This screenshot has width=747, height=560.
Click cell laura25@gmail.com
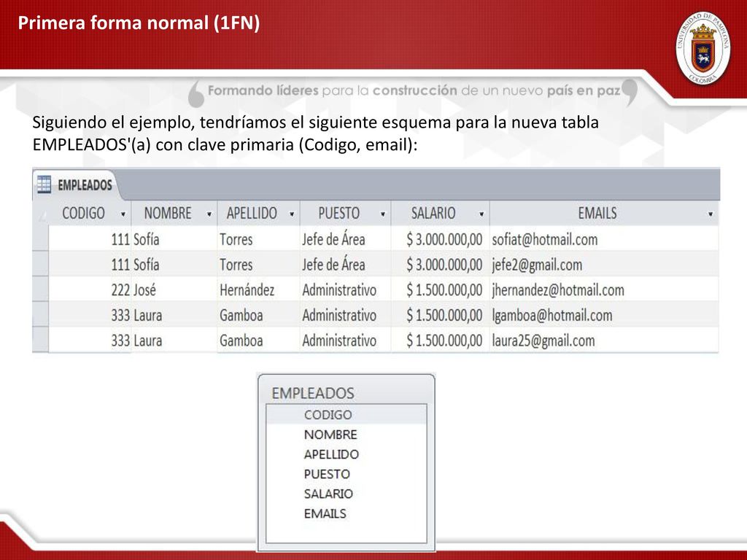(604, 340)
